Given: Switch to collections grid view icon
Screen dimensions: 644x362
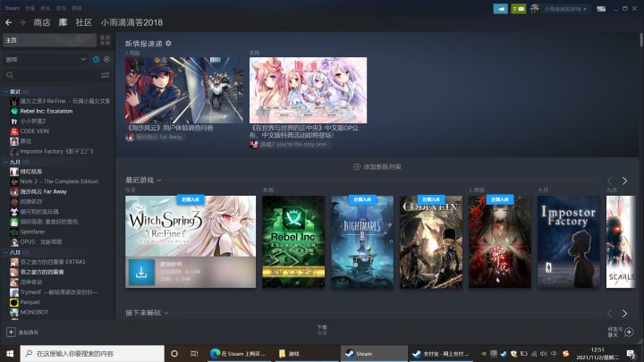Looking at the screenshot, I should pos(106,40).
